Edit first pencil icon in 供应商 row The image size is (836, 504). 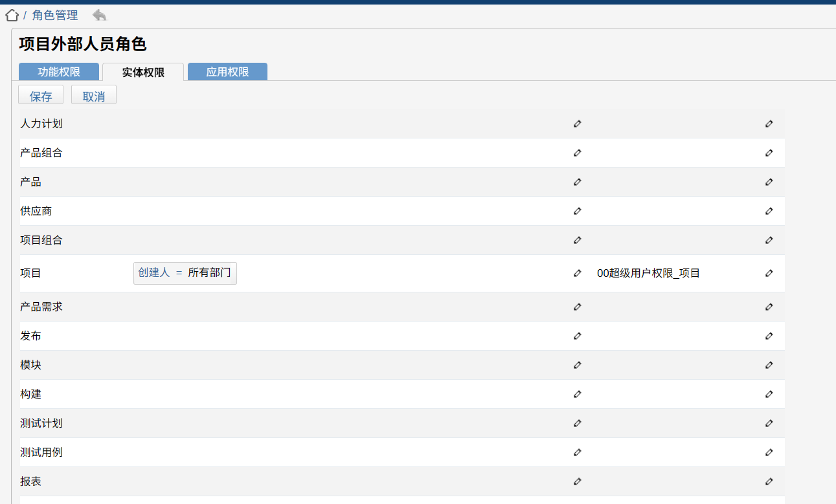pyautogui.click(x=578, y=211)
